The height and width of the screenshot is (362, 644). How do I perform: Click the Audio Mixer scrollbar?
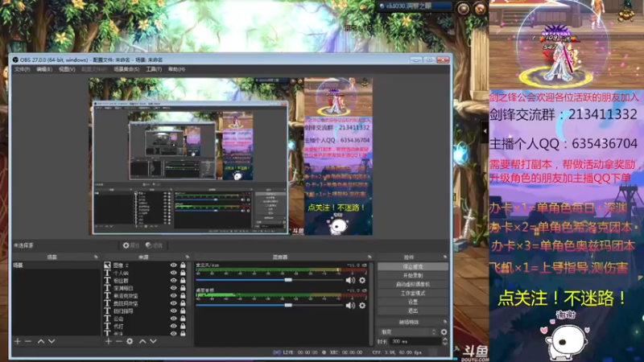click(371, 304)
